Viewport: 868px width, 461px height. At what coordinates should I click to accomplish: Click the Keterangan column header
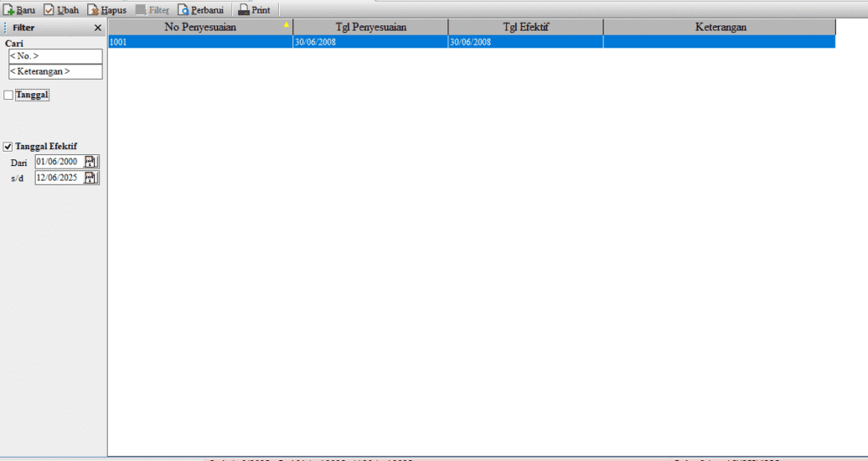(719, 27)
